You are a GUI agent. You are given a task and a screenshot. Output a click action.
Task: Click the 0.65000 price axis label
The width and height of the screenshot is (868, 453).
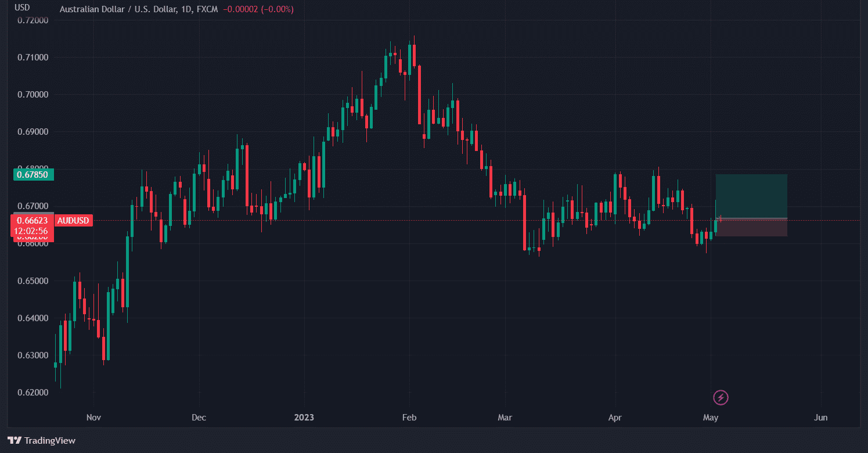(33, 281)
